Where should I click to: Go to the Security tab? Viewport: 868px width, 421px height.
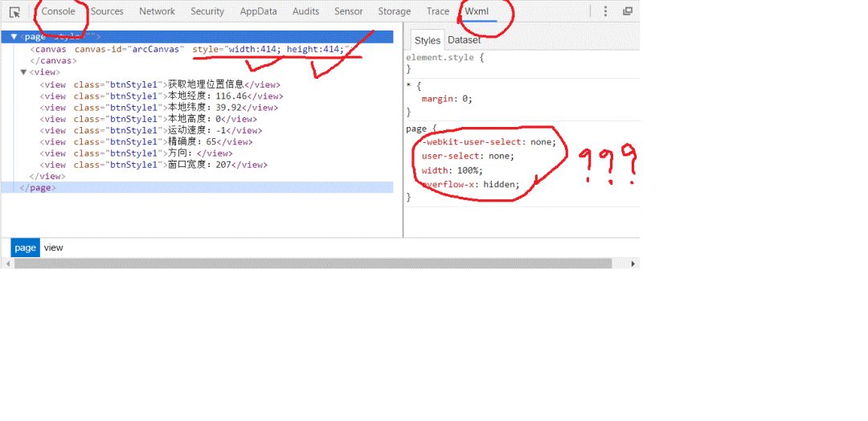click(x=207, y=11)
